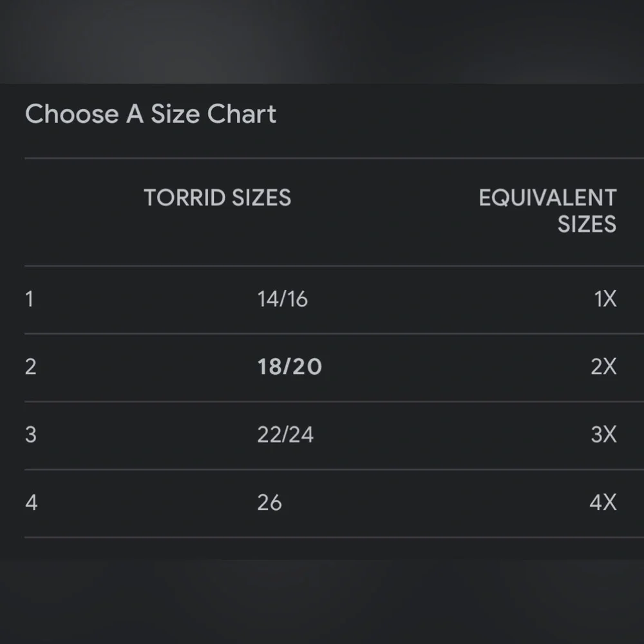Pick Torrid size 22/24

[x=285, y=435]
